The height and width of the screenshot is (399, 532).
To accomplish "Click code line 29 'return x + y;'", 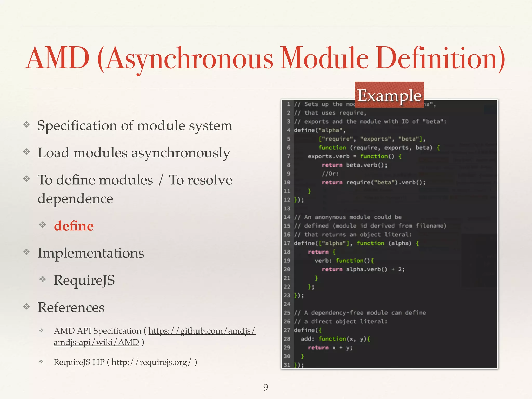I will click(x=330, y=348).
